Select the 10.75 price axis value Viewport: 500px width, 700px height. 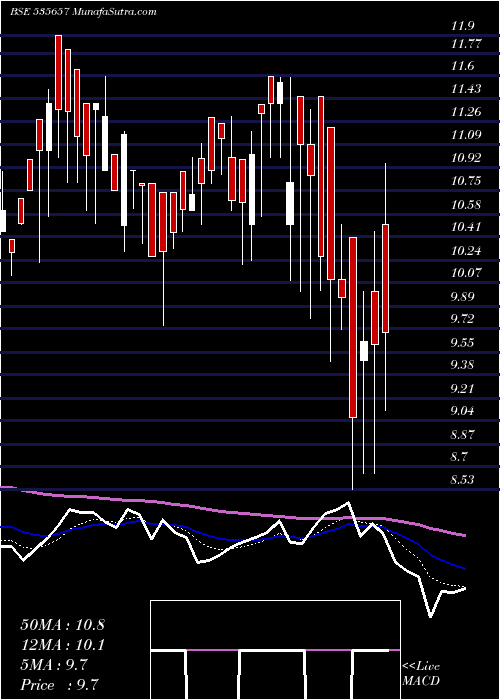[466, 181]
